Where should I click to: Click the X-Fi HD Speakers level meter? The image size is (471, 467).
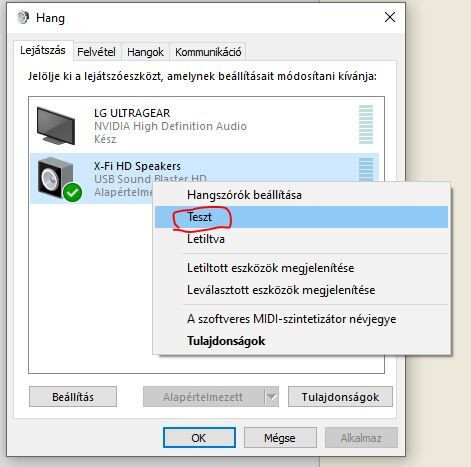[x=366, y=169]
